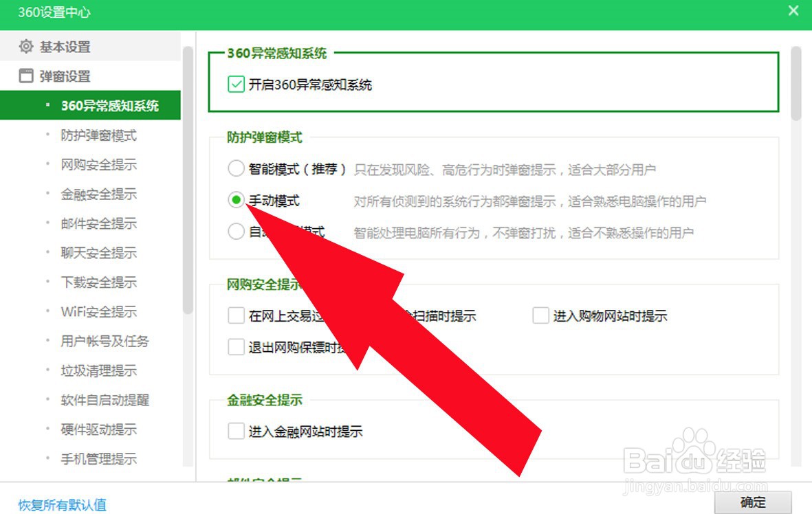Click the 智能处理电脑所有行为 description text
The image size is (812, 514).
(x=523, y=233)
